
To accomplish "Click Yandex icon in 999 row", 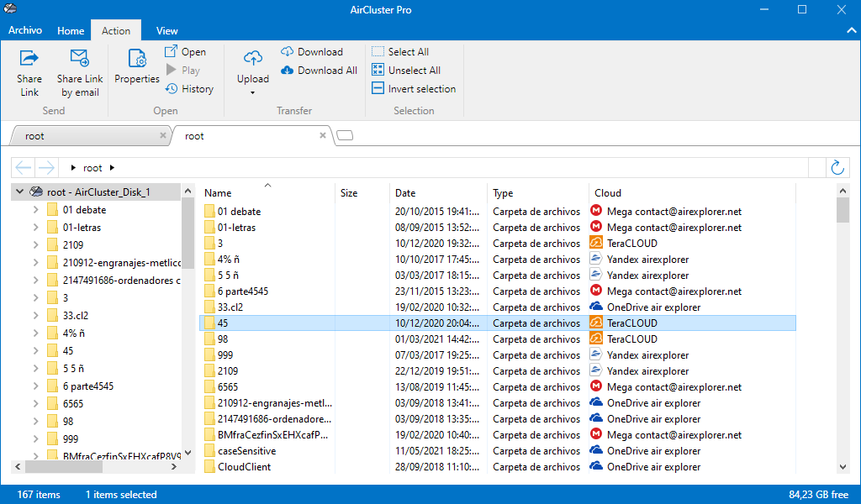I will click(x=596, y=354).
